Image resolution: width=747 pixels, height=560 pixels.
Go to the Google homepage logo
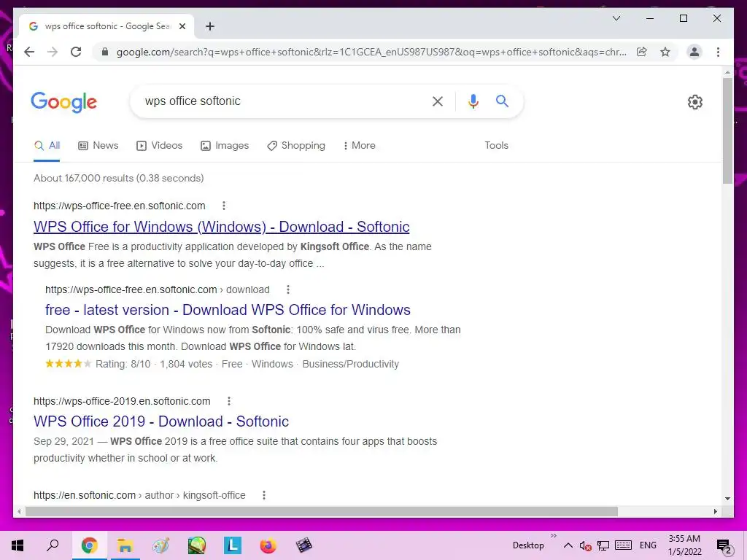[x=64, y=102]
